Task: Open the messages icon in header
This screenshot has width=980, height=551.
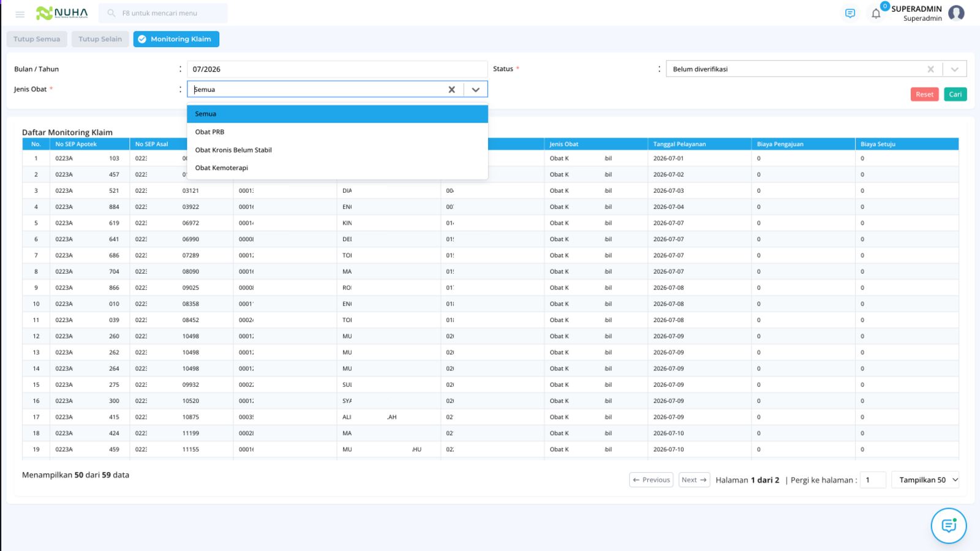Action: tap(850, 13)
